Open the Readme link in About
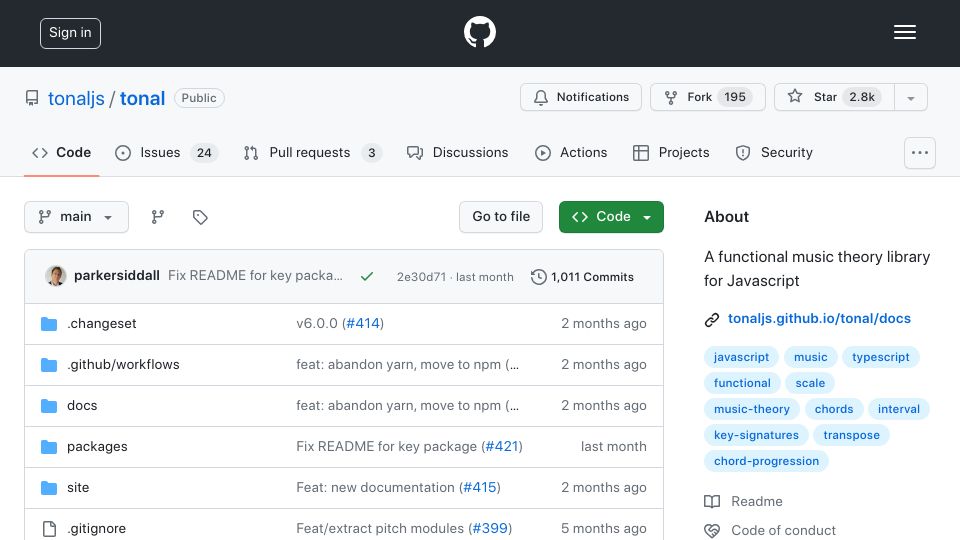The height and width of the screenshot is (540, 960). pyautogui.click(x=743, y=501)
